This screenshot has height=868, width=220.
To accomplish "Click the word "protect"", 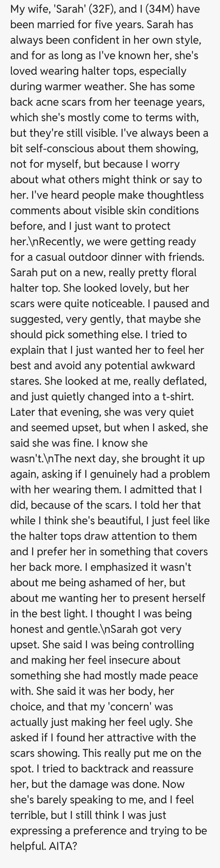I will click(x=151, y=226).
